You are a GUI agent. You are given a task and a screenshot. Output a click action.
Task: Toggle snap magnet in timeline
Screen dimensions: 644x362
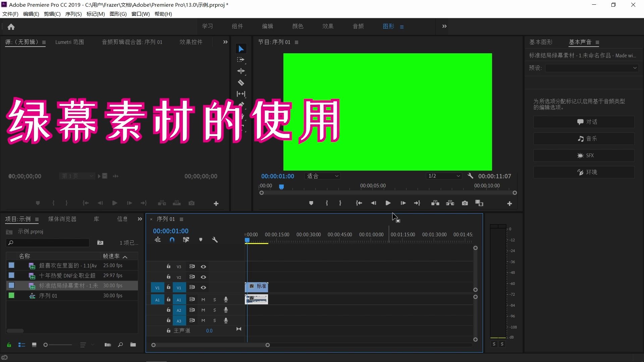[x=172, y=240]
